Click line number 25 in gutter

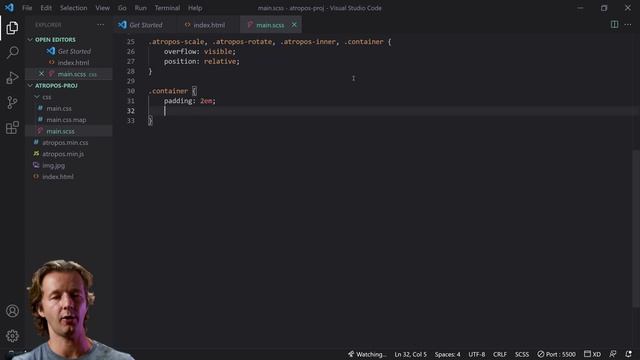131,42
